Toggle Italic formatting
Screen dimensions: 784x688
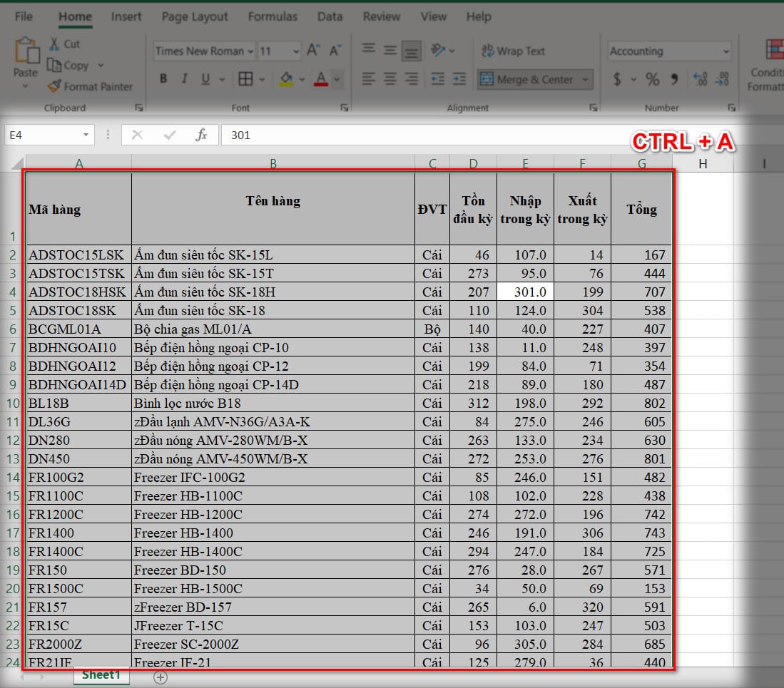pos(185,79)
